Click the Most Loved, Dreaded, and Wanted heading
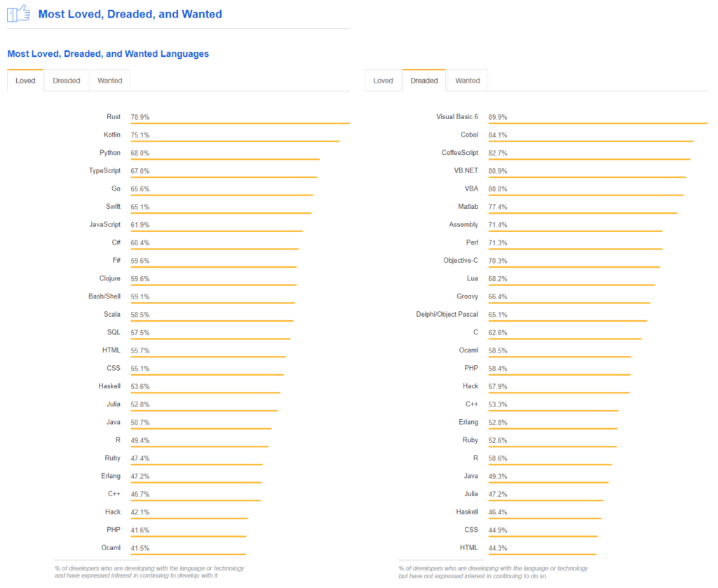Screen dimensions: 718x588 click(x=130, y=14)
